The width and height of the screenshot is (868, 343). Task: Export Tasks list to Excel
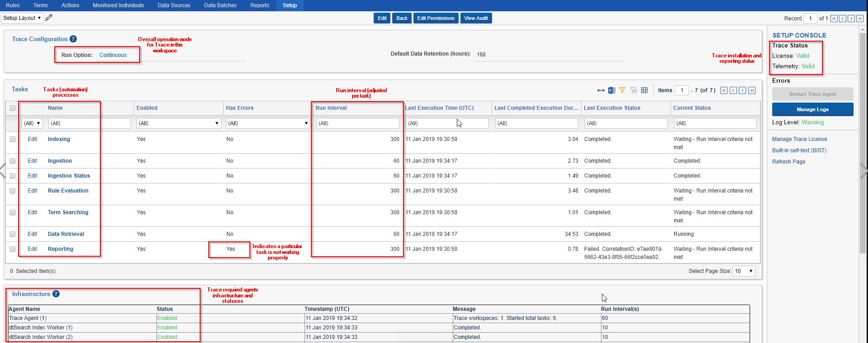click(x=611, y=90)
